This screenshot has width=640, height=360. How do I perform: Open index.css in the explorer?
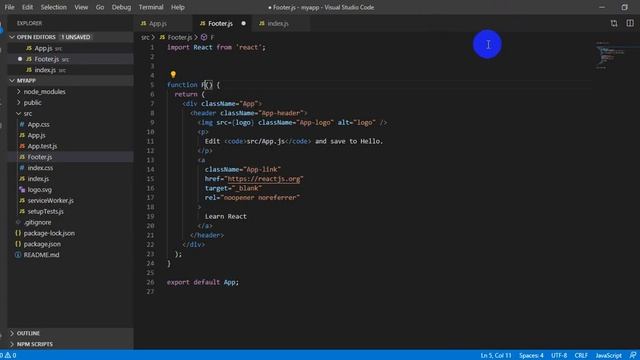pos(70,168)
